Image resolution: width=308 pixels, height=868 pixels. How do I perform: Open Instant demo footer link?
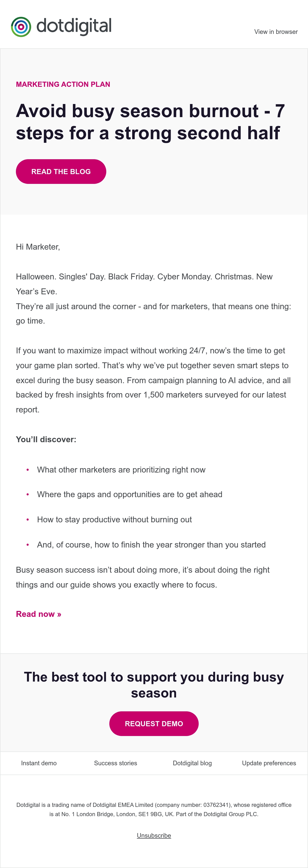[x=39, y=763]
